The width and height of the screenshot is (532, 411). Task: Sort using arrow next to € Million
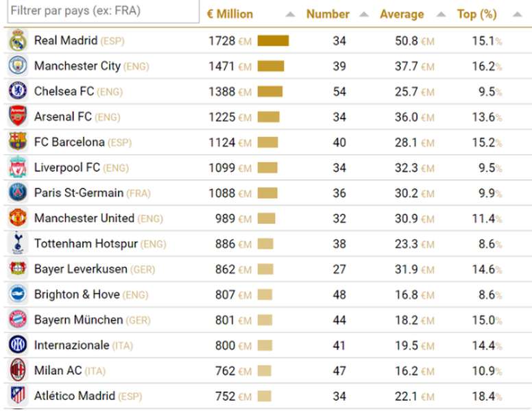click(290, 14)
